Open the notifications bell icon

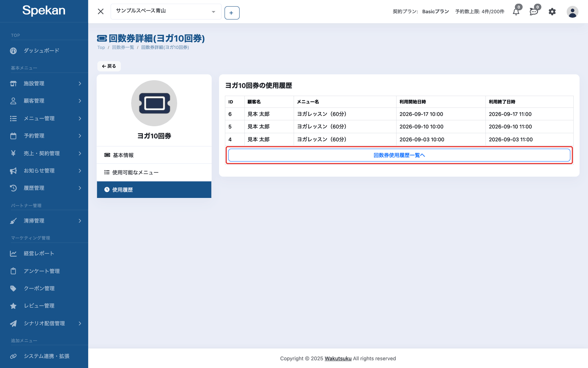pos(516,11)
